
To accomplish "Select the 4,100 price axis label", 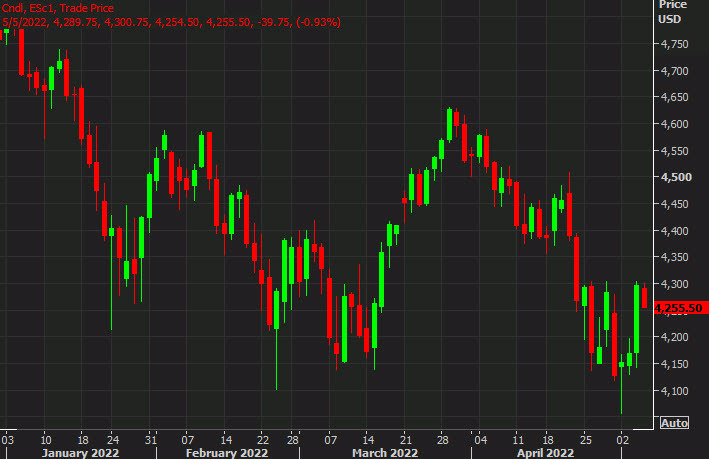I will [x=675, y=391].
